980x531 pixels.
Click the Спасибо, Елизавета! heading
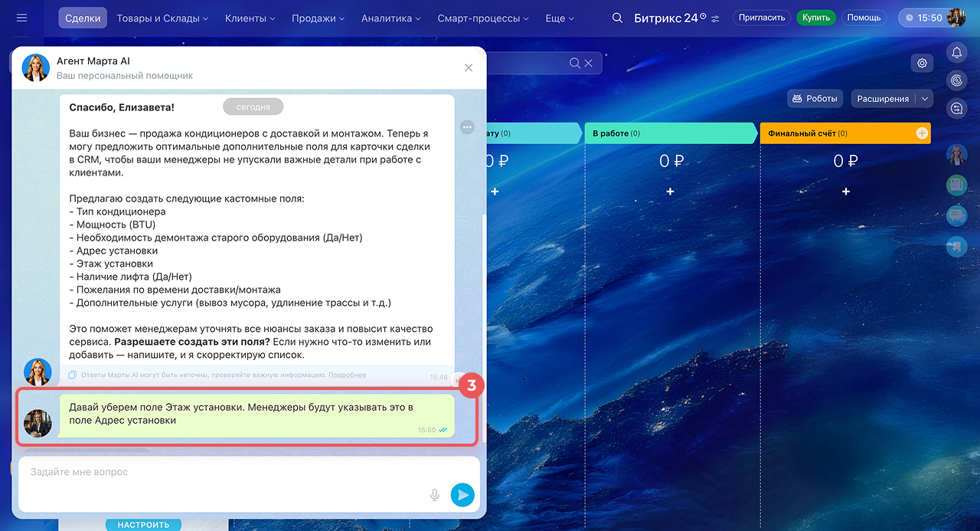pos(122,108)
